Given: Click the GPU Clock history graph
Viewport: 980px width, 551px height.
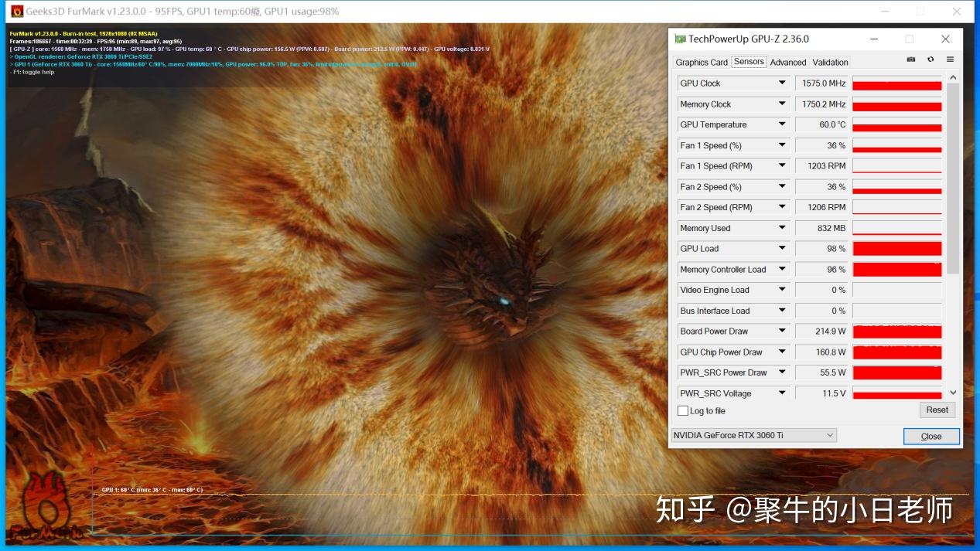Looking at the screenshot, I should click(x=897, y=83).
